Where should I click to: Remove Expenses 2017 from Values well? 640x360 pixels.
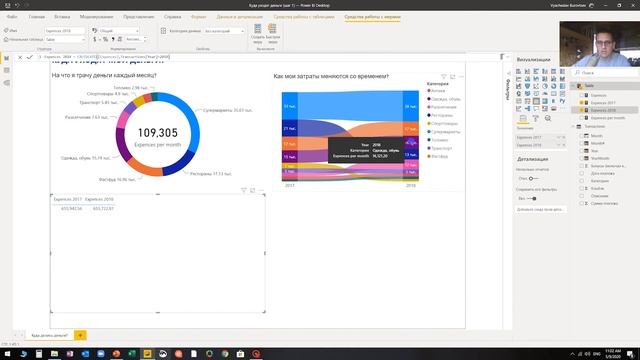pyautogui.click(x=564, y=138)
